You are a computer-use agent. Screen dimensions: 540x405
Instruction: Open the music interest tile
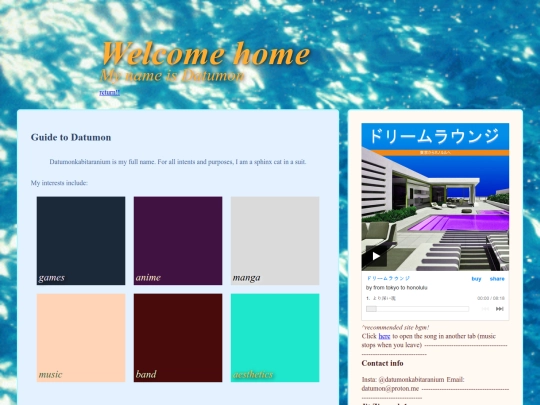pos(81,338)
